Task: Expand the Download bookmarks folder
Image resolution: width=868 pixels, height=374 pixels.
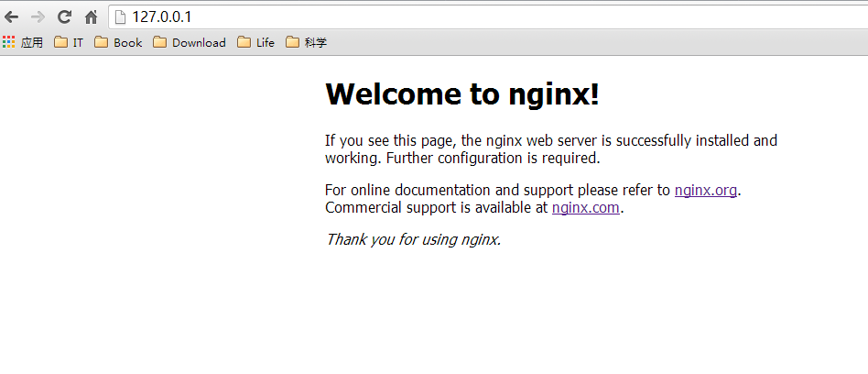Action: 190,42
